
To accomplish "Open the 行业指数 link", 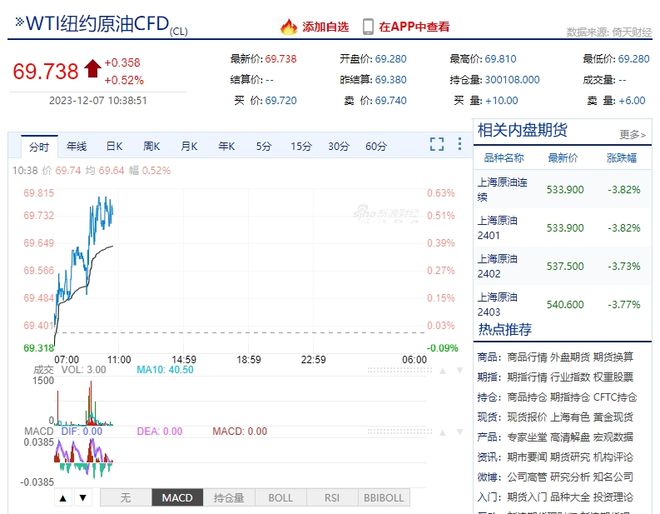I will tap(570, 377).
